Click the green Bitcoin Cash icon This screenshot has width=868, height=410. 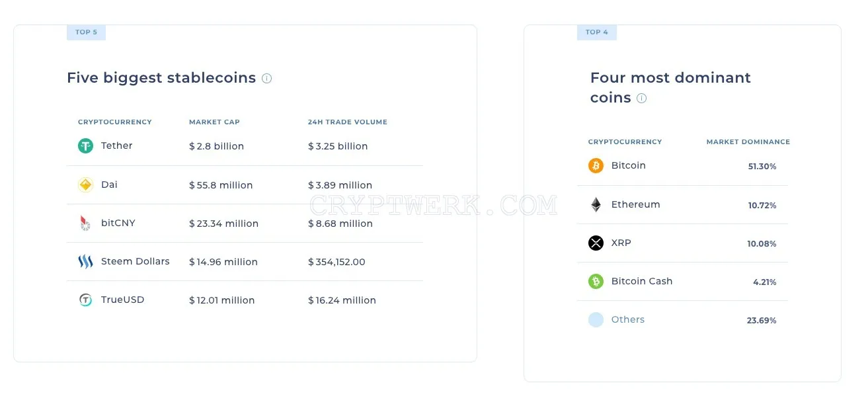point(596,282)
